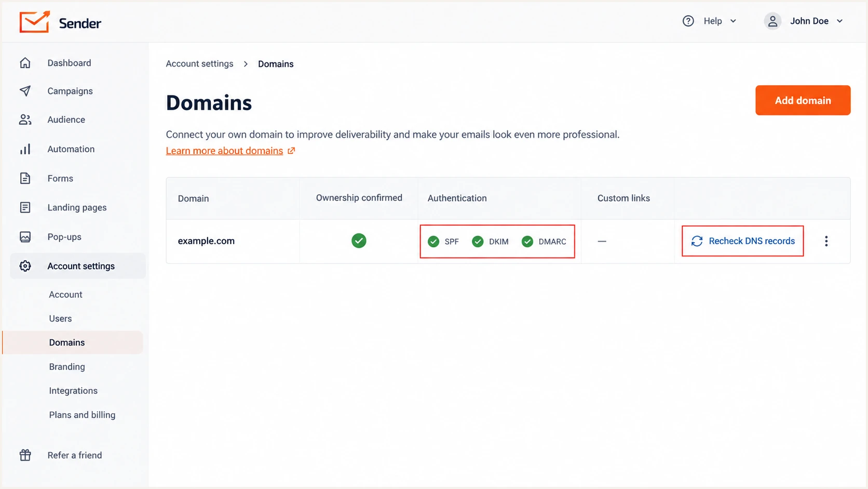
Task: Click the Sender envelope logo
Action: pos(34,22)
